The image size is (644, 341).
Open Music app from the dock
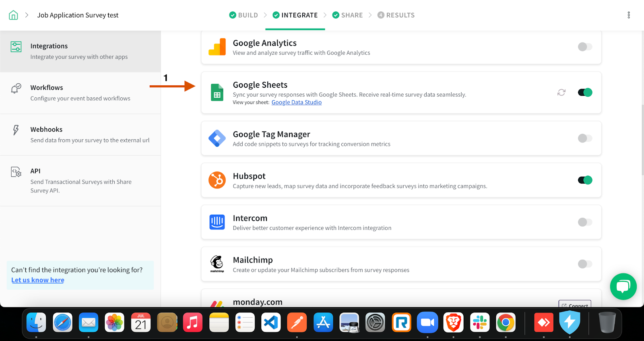(193, 322)
